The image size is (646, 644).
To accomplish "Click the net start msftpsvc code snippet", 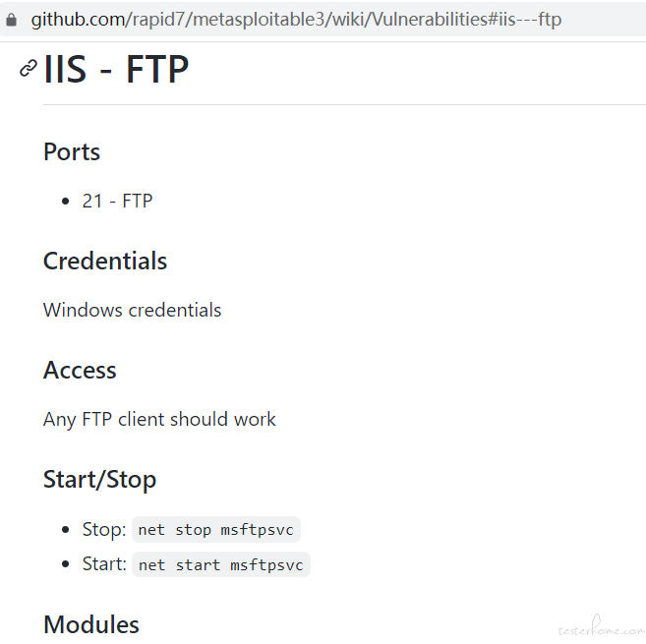I will pyautogui.click(x=221, y=564).
